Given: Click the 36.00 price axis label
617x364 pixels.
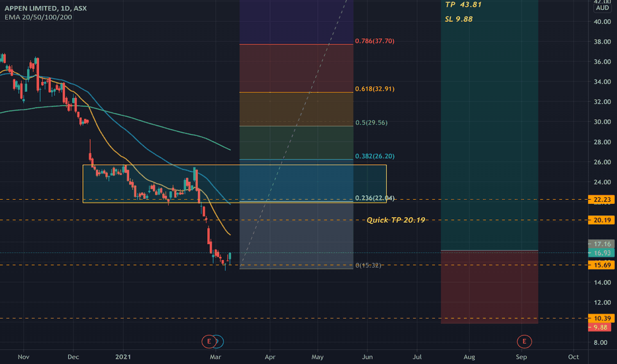Looking at the screenshot, I should [602, 62].
